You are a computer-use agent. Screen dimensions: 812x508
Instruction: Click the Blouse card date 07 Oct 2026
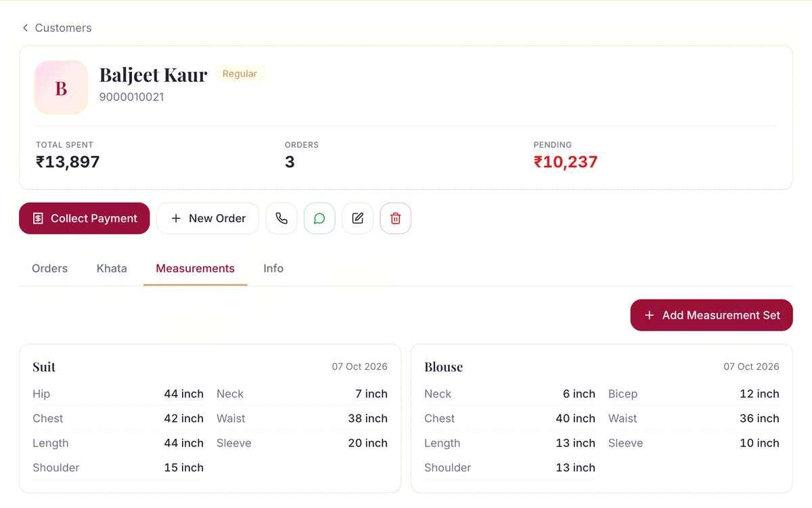coord(752,366)
